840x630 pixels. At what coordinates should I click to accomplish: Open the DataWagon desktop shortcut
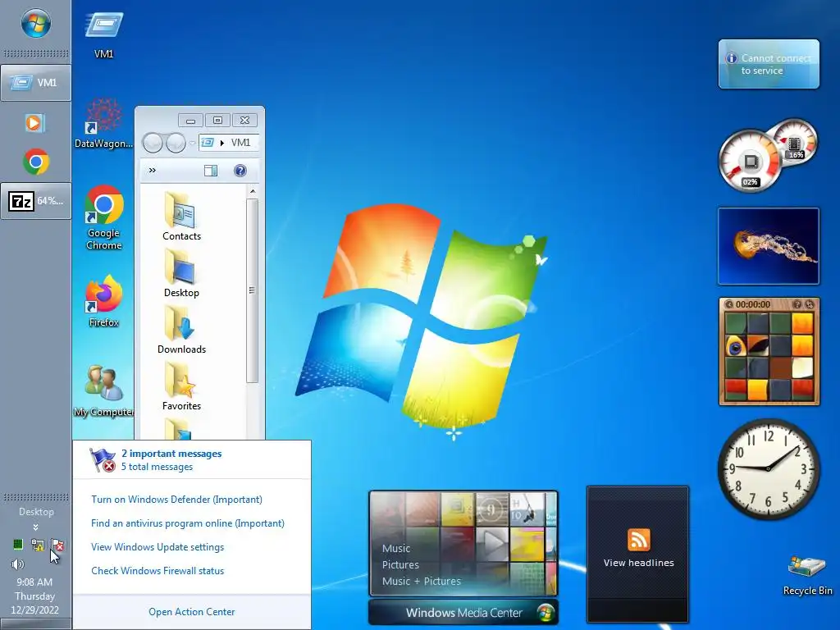coord(103,123)
